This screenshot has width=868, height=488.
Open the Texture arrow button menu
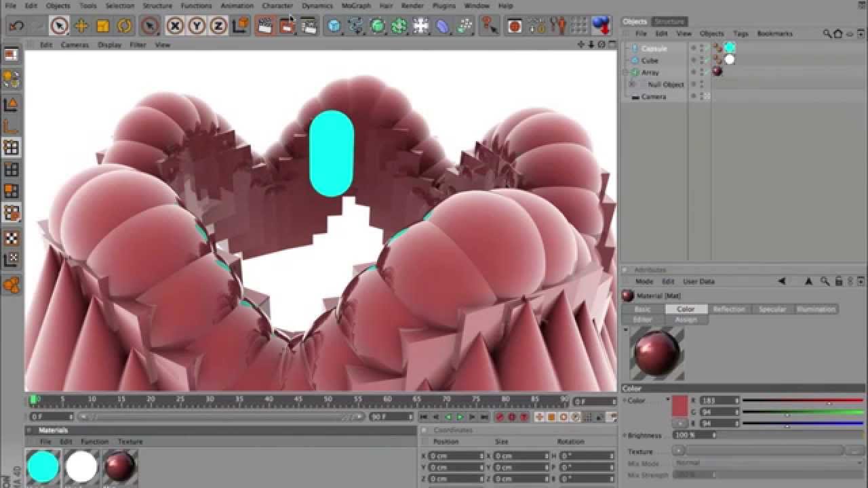click(678, 451)
